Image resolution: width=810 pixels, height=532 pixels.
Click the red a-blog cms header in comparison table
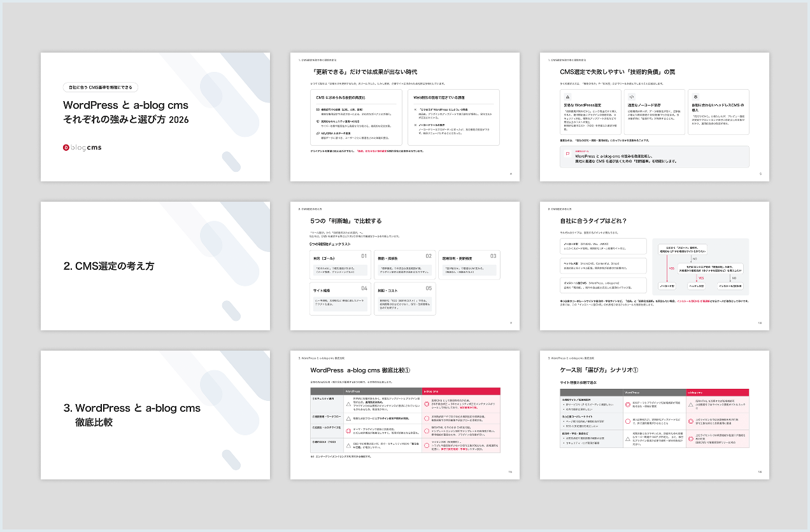point(461,391)
